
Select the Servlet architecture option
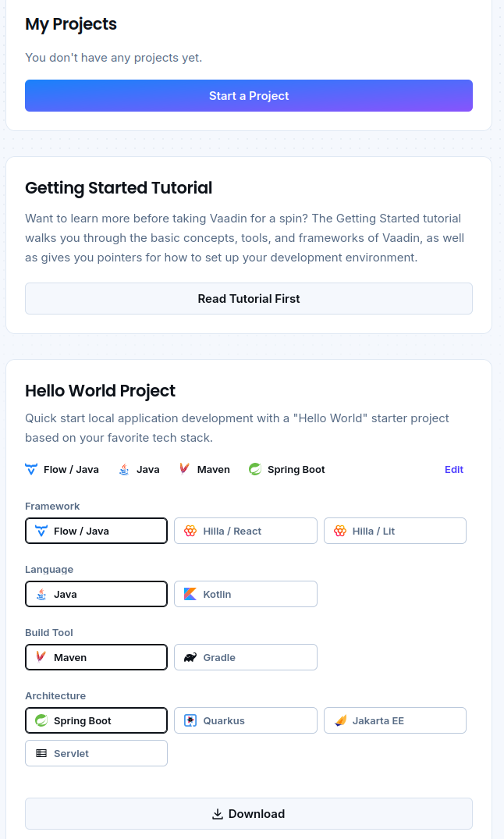pos(96,753)
